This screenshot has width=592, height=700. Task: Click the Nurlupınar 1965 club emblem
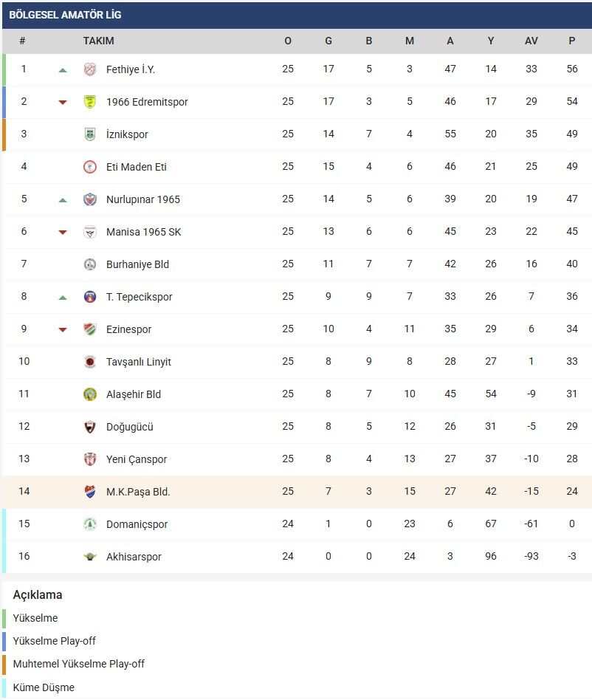[89, 199]
